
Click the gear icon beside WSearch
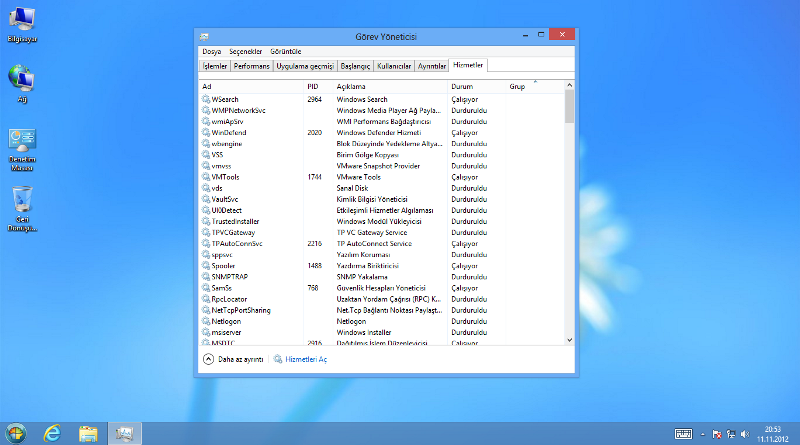pyautogui.click(x=206, y=99)
